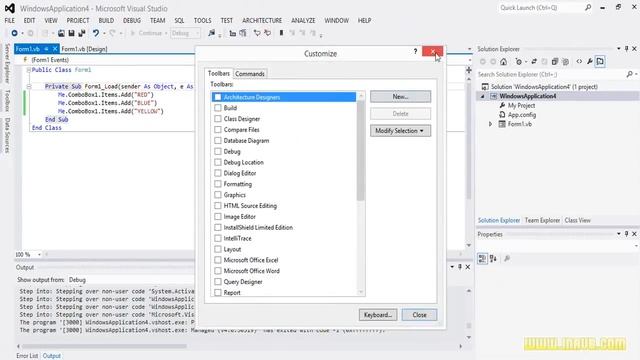The height and width of the screenshot is (360, 640).
Task: Tick the Compare Files checkbox
Action: coord(218,129)
